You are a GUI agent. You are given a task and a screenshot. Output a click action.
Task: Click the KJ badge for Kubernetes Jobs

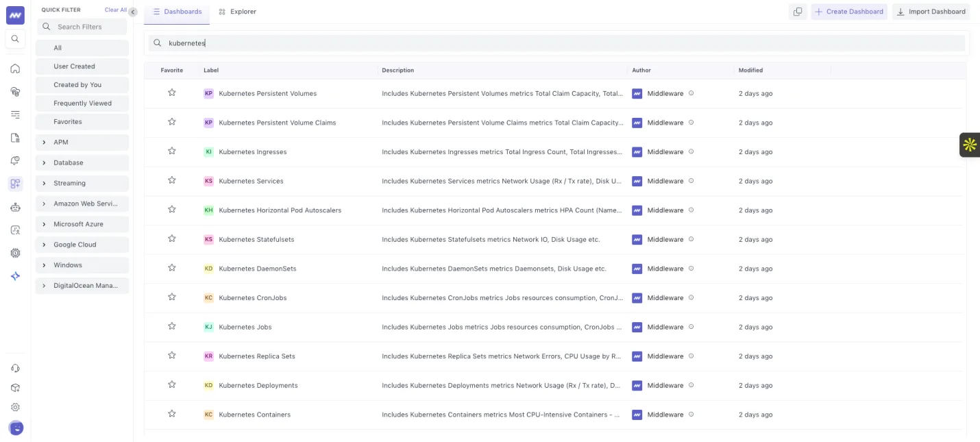(209, 327)
